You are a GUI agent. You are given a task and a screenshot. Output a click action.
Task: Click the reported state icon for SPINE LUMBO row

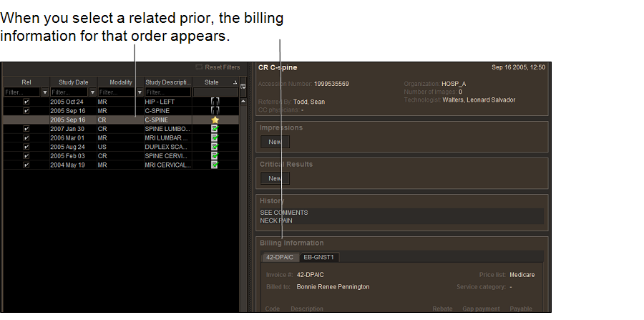click(215, 129)
